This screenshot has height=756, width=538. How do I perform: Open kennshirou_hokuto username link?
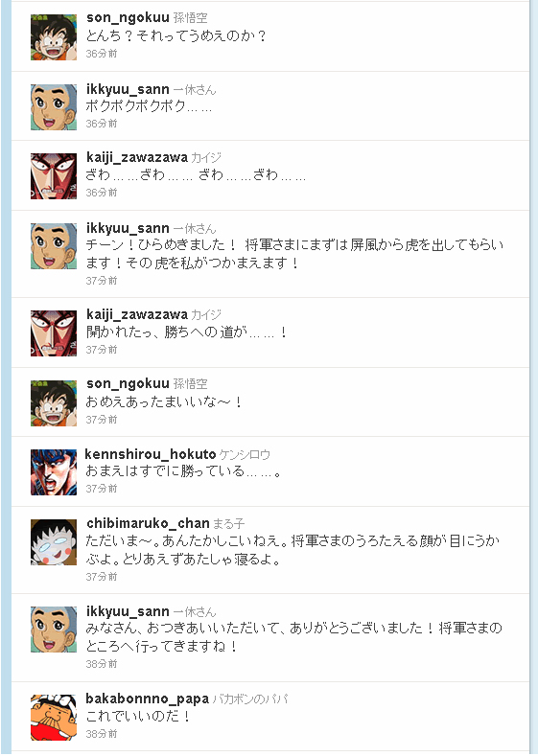[x=150, y=454]
